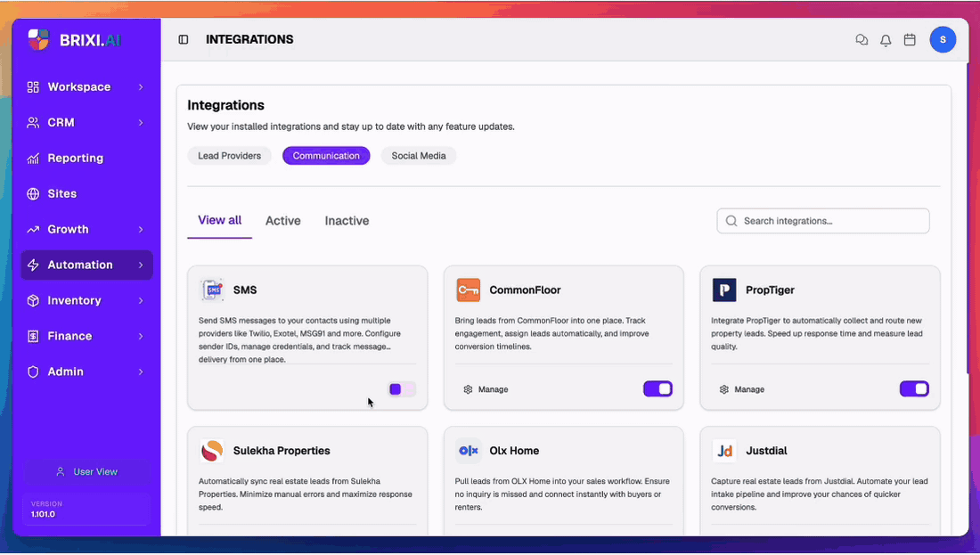Screen dimensions: 980x555
Task: Click the SMS card title
Action: point(245,290)
